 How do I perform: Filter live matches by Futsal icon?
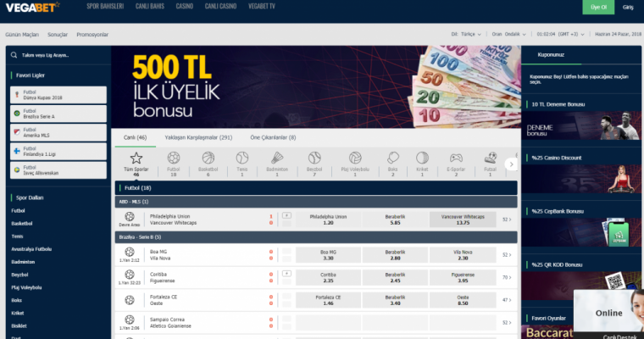(490, 158)
